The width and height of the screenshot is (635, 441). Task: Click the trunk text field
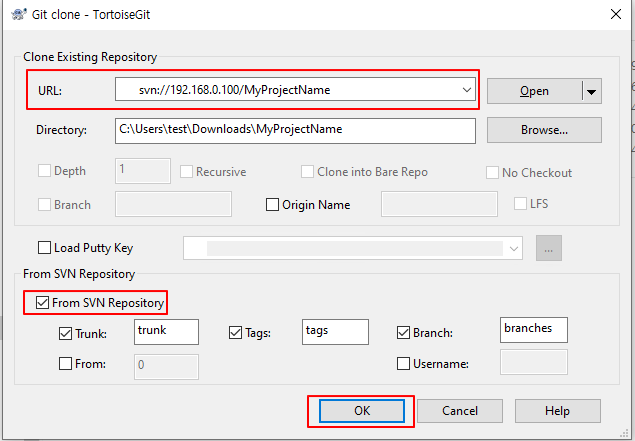(x=166, y=332)
